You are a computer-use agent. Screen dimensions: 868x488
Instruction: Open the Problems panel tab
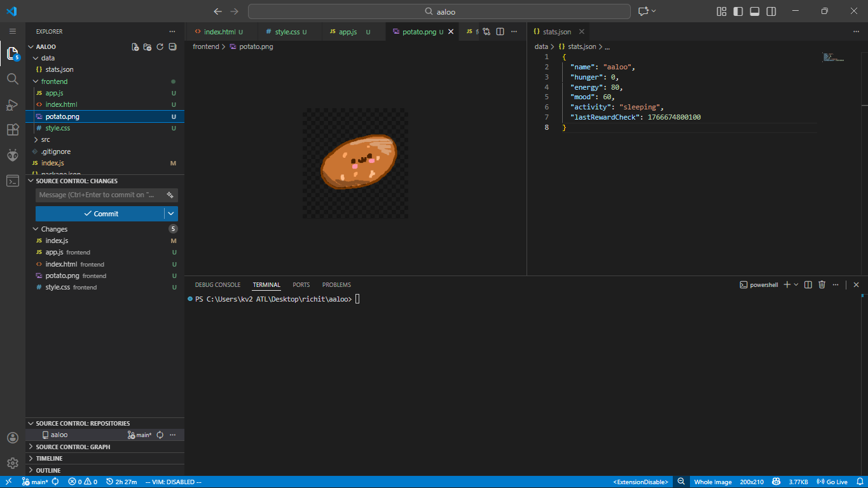pyautogui.click(x=336, y=285)
